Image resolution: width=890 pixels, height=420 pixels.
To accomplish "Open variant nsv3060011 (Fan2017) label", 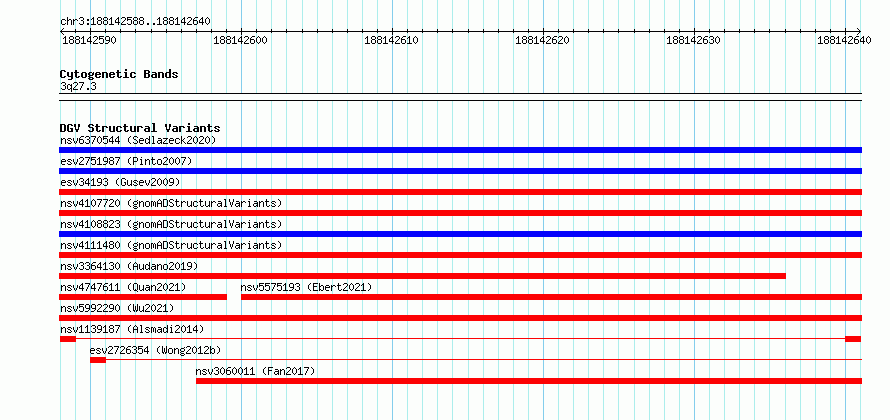I will tap(255, 371).
